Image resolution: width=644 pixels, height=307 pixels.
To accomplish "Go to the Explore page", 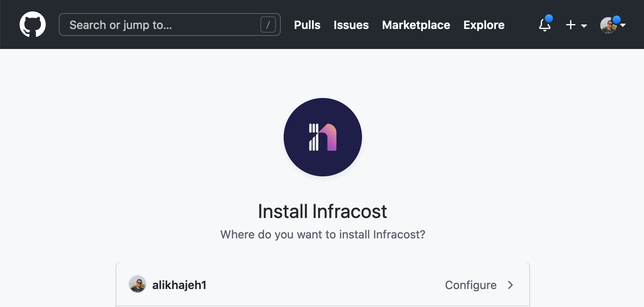I will (x=484, y=25).
